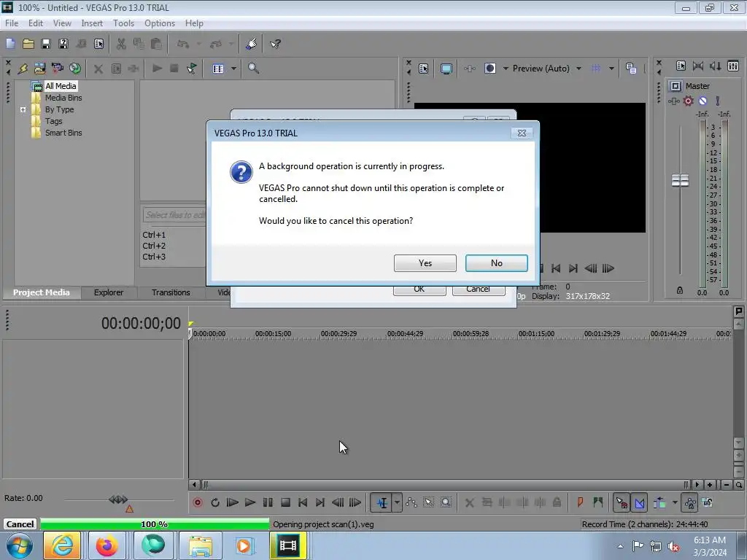The height and width of the screenshot is (560, 747).
Task: Pause timeline playback
Action: 268,502
